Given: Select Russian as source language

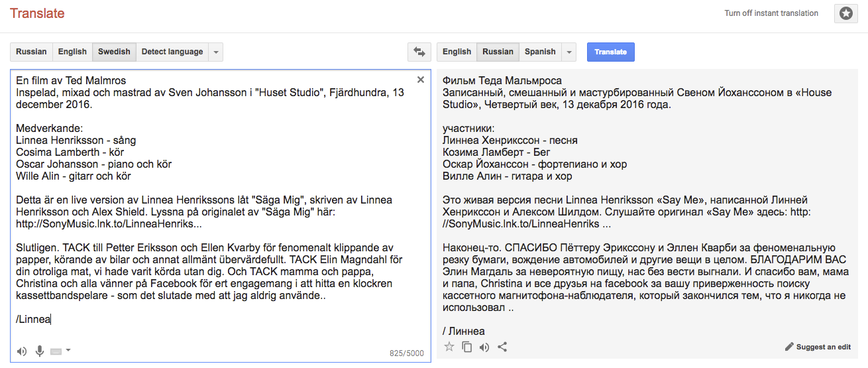Looking at the screenshot, I should pyautogui.click(x=32, y=52).
